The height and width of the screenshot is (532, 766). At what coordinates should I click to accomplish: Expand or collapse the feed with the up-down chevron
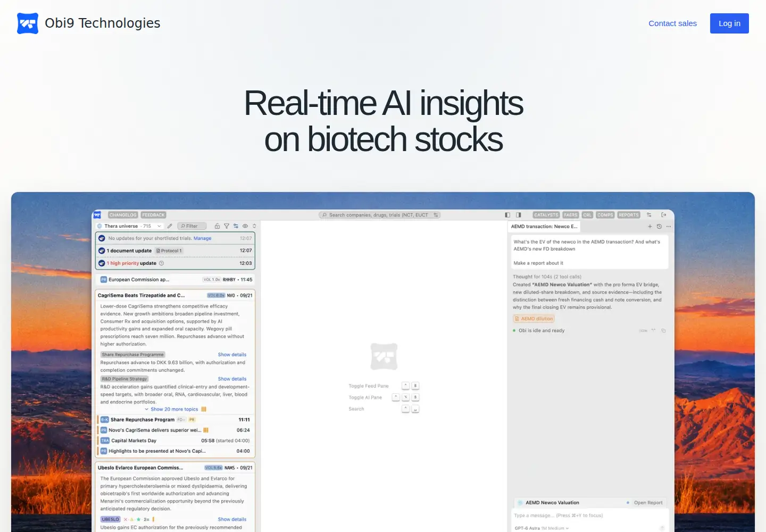pos(254,226)
